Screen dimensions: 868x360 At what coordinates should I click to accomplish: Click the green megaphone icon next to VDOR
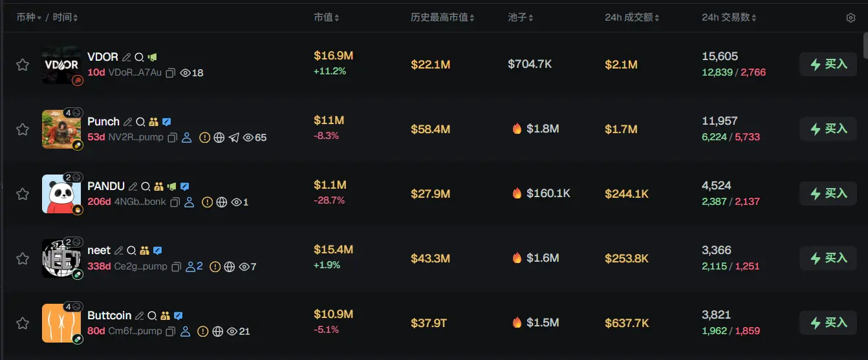(152, 58)
